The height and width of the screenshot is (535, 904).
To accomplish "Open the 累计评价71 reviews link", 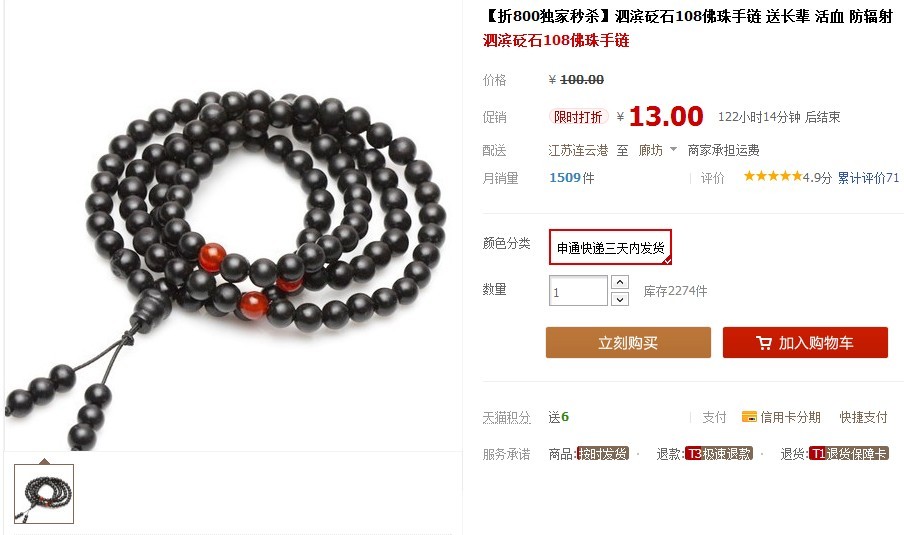I will pos(868,178).
